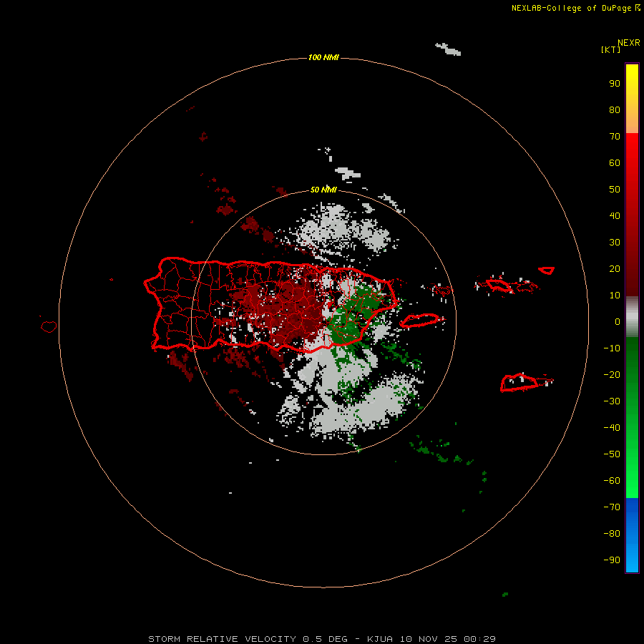Click the isolated gray echo beyond the 100 NMI ring

click(449, 49)
